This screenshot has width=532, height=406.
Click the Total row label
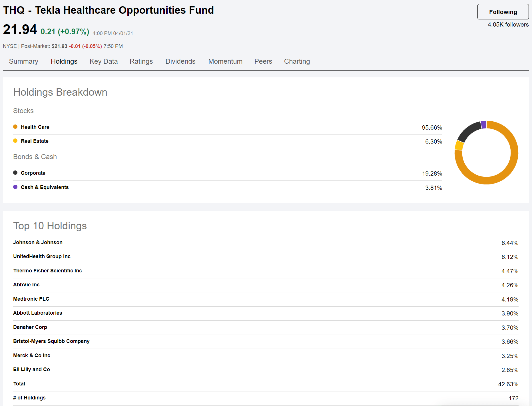pyautogui.click(x=19, y=384)
